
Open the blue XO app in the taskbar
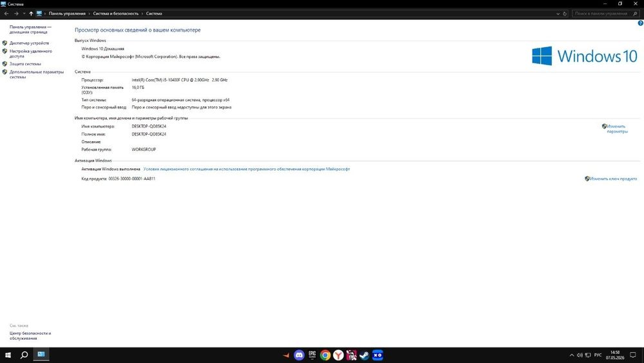(378, 355)
